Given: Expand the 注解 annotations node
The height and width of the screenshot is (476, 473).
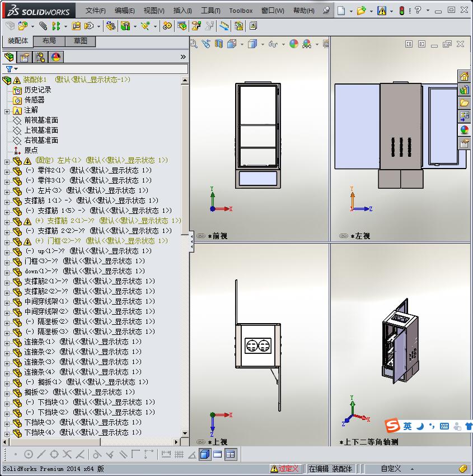Looking at the screenshot, I should click(x=7, y=111).
